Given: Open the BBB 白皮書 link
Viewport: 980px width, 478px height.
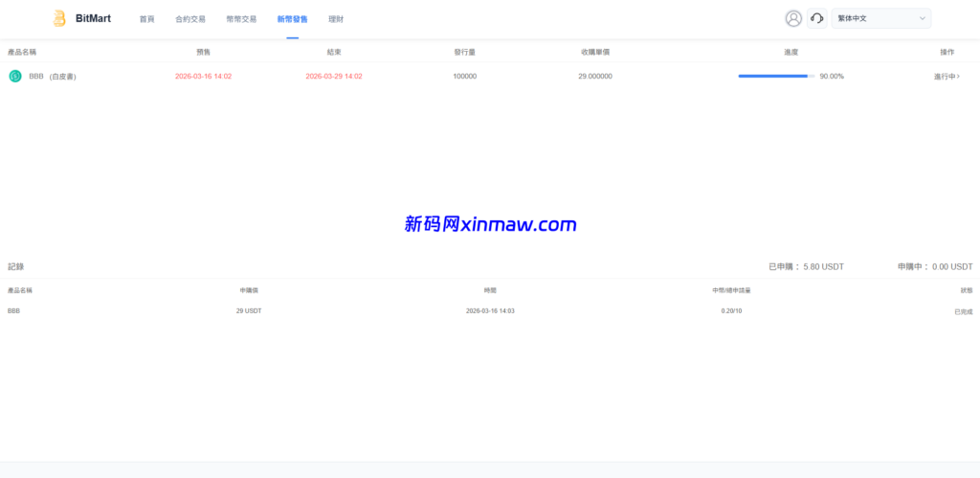Looking at the screenshot, I should pyautogui.click(x=62, y=77).
